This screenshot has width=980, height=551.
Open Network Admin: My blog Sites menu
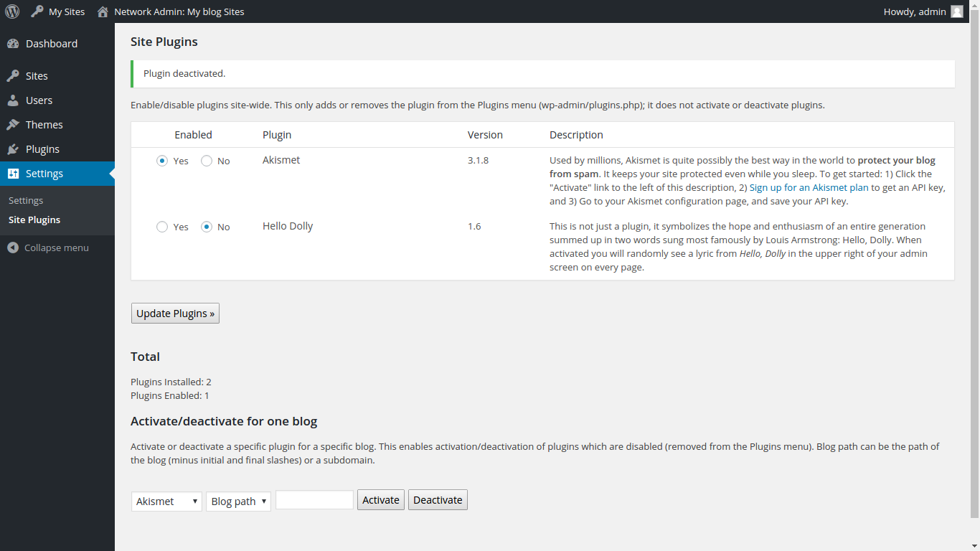(x=171, y=11)
